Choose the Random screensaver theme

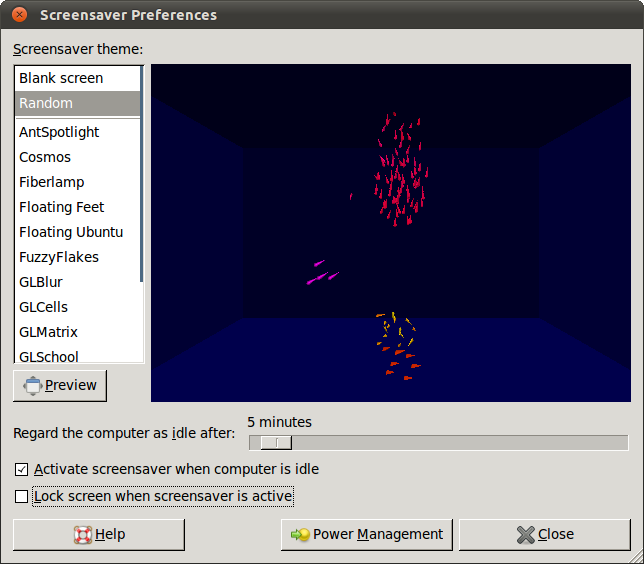pos(46,103)
